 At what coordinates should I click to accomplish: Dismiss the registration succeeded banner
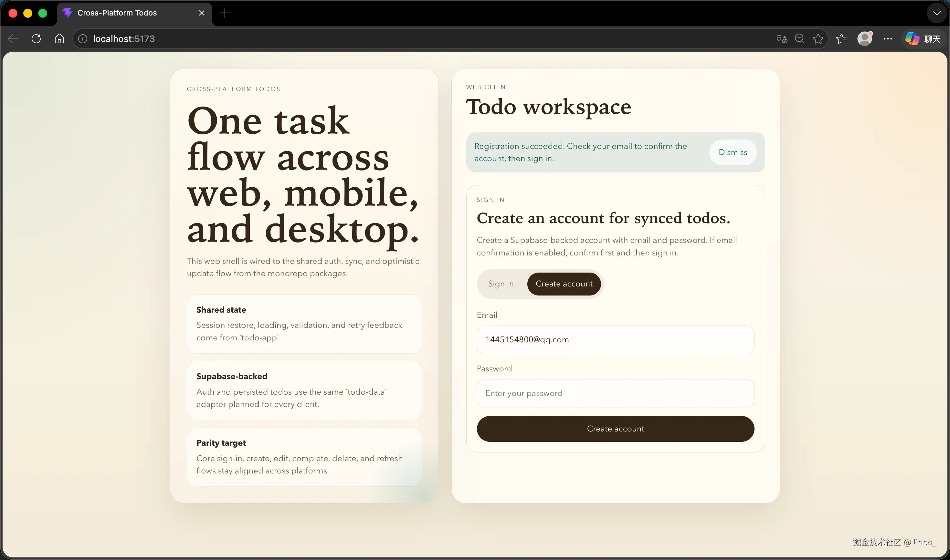[x=733, y=152]
